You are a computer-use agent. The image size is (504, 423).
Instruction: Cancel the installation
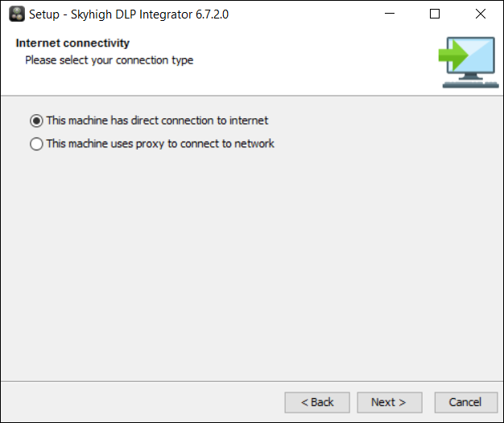click(465, 402)
